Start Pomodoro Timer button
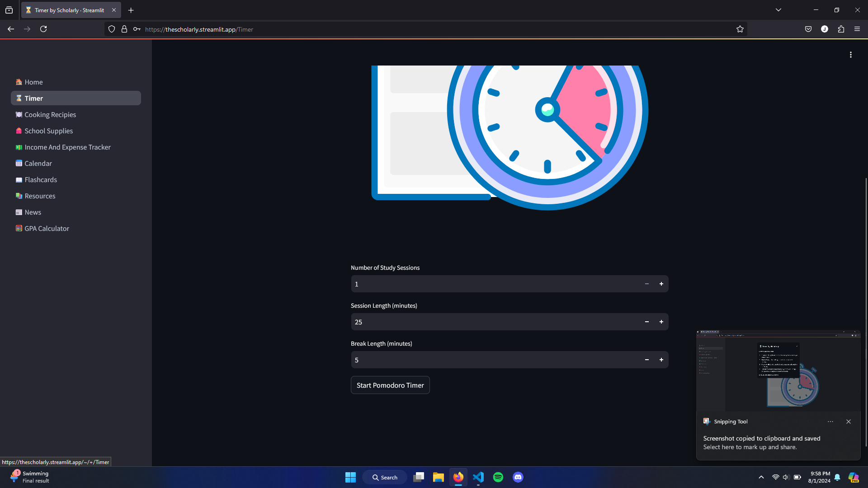Viewport: 868px width, 488px height. point(390,385)
